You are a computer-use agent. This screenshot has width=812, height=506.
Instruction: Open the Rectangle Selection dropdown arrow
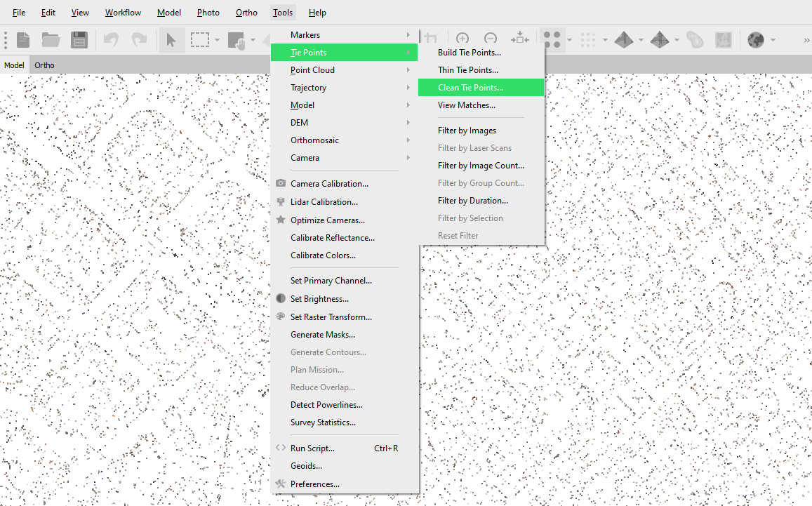tap(218, 40)
